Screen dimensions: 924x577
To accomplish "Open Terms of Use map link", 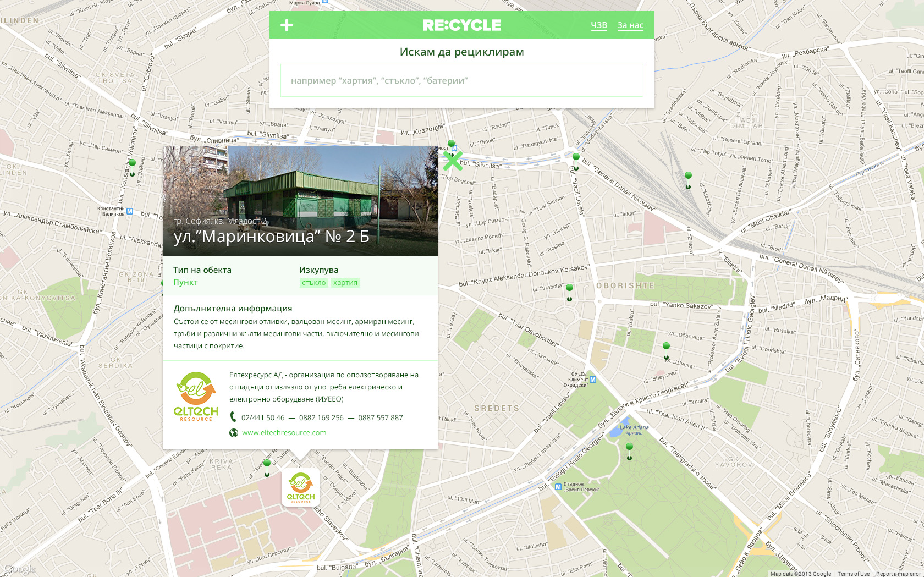I will tap(854, 574).
